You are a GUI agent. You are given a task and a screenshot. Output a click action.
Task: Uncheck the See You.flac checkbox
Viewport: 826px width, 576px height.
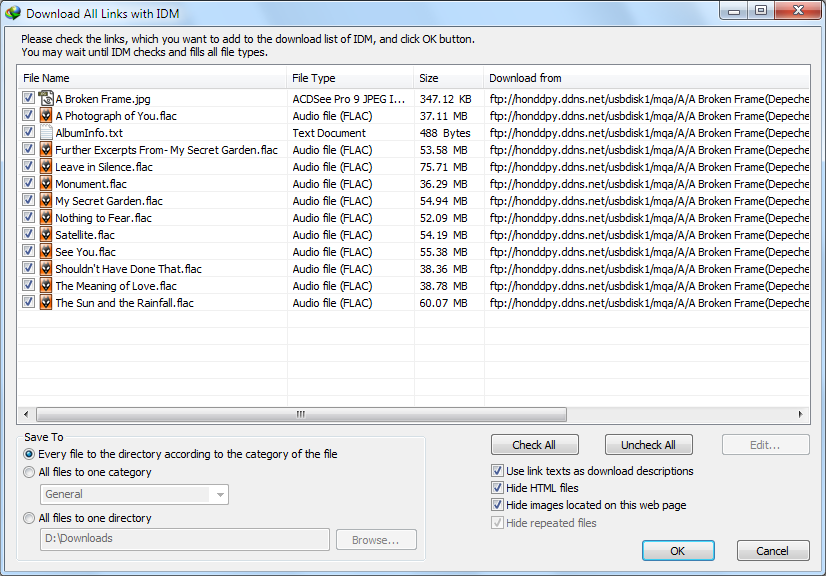pos(28,250)
